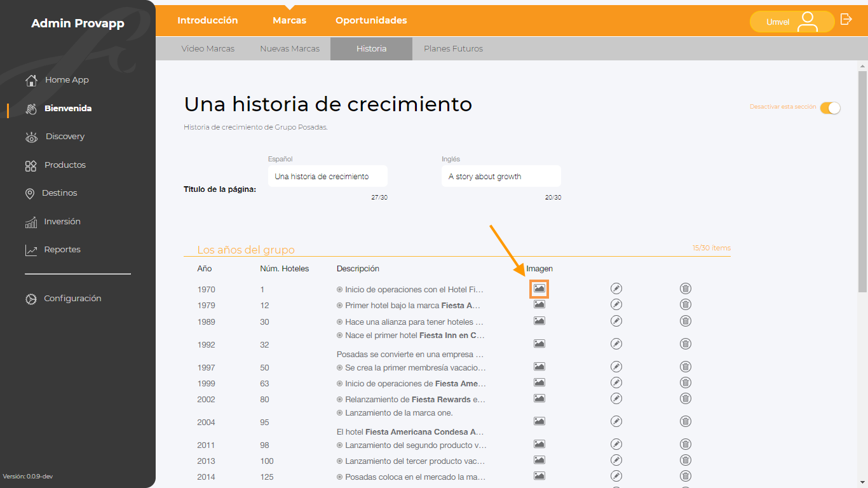Screen dimensions: 868x488
Task: Open the image icon for year 2014
Action: (539, 476)
